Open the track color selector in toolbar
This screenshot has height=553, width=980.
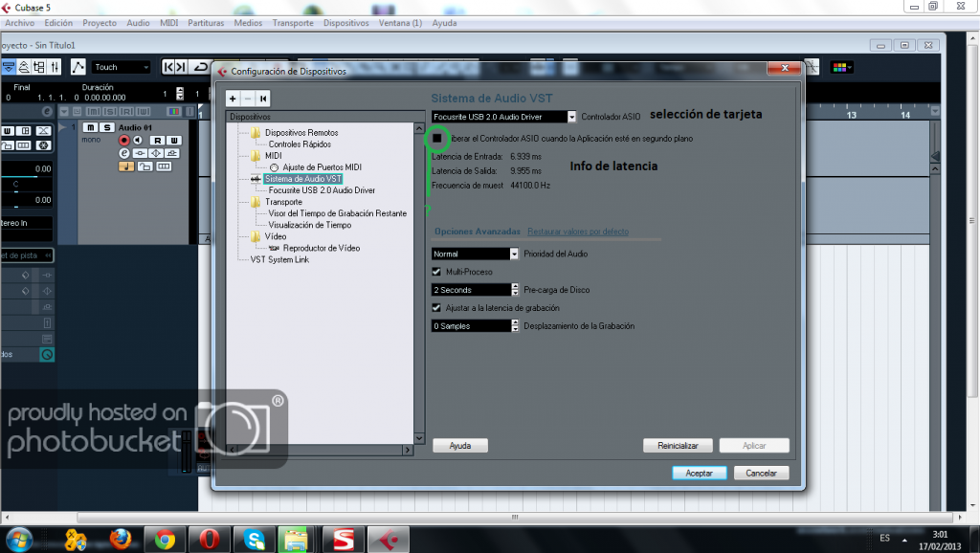[x=841, y=67]
